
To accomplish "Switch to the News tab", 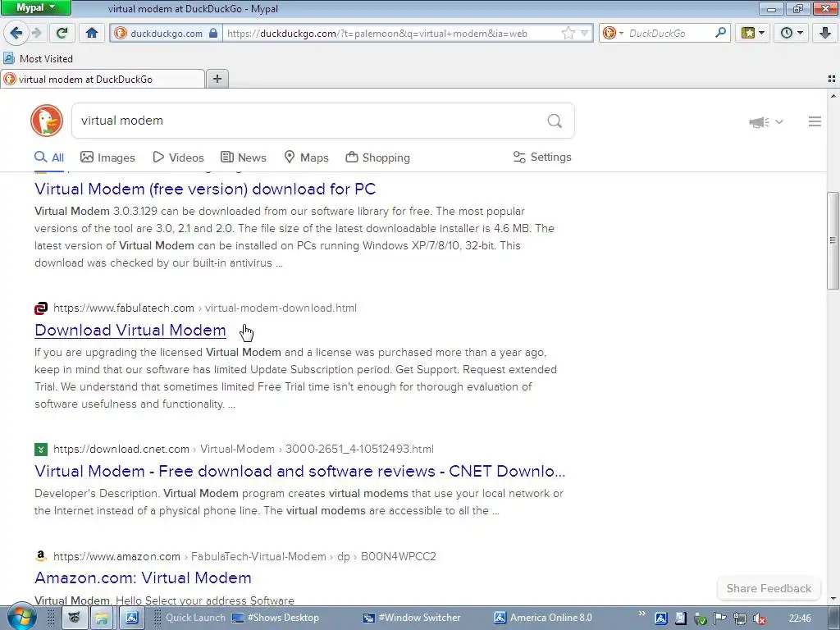I will [243, 157].
